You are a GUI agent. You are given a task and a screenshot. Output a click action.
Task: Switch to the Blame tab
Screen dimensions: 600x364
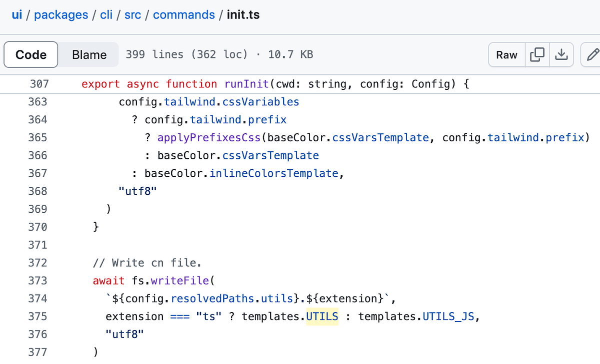tap(88, 55)
